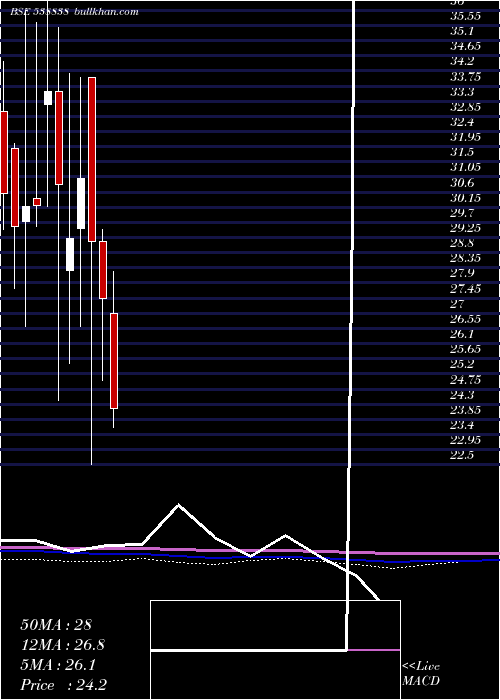This screenshot has width=500, height=700.
Task: Click the 25.65 axis label
Action: (x=466, y=350)
